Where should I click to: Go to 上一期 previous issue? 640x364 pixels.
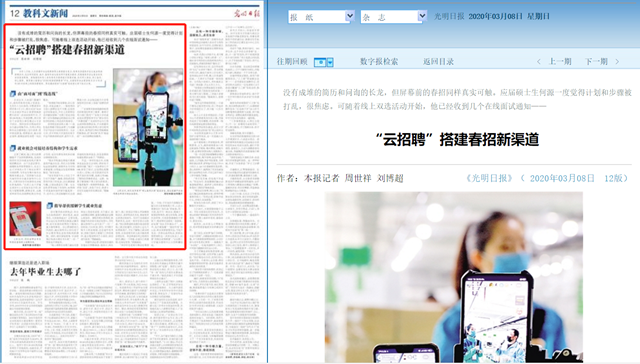tap(560, 62)
